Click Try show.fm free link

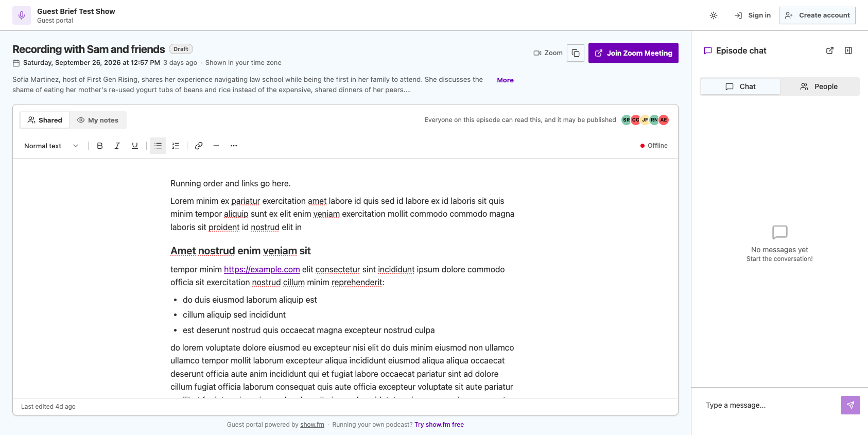click(x=439, y=425)
